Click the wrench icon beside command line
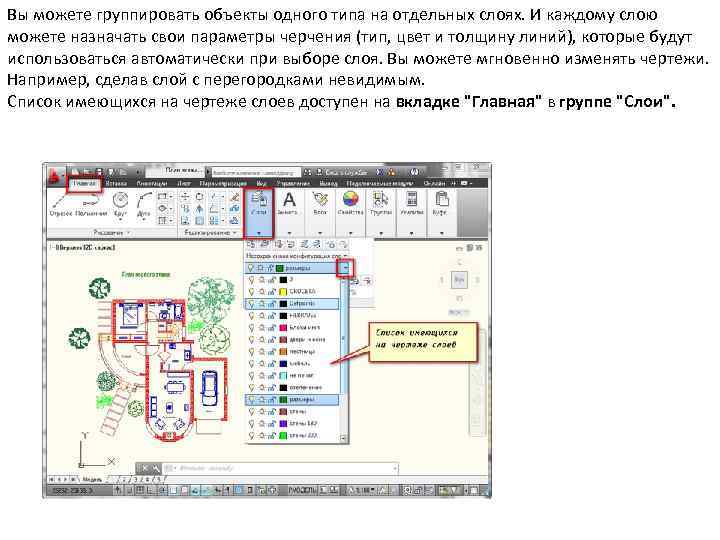Image resolution: width=720 pixels, height=540 pixels. 156,468
